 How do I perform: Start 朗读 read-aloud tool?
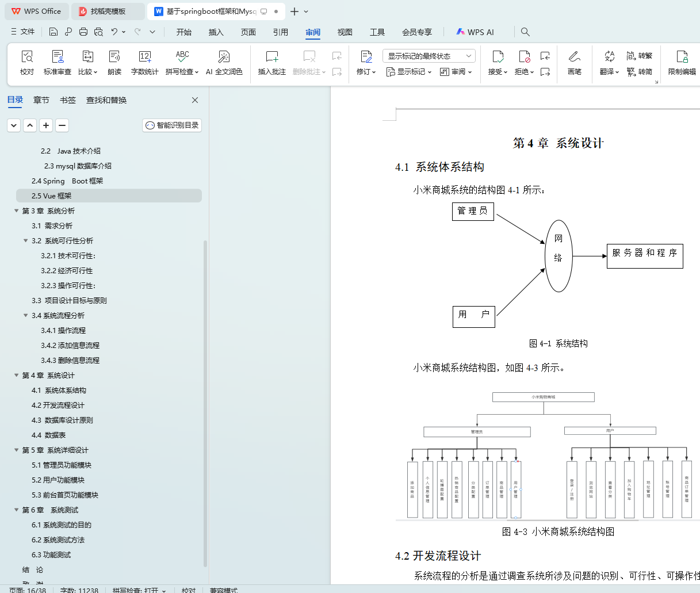[114, 63]
